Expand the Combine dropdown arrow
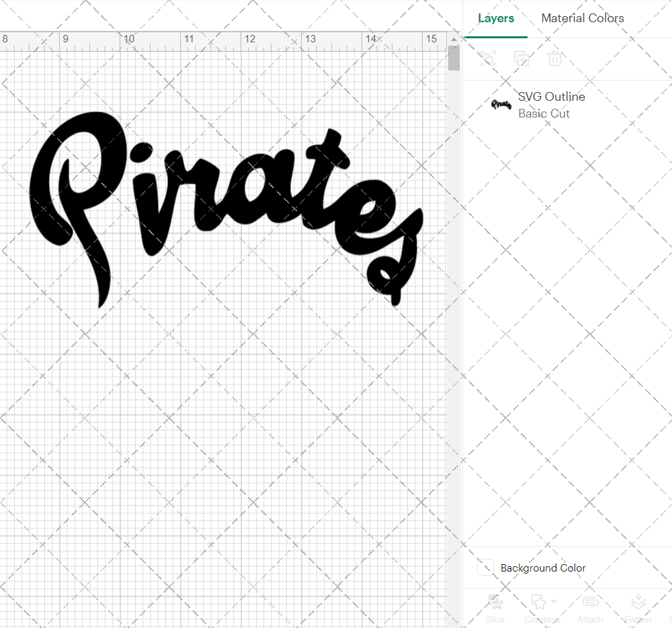 coord(554,601)
